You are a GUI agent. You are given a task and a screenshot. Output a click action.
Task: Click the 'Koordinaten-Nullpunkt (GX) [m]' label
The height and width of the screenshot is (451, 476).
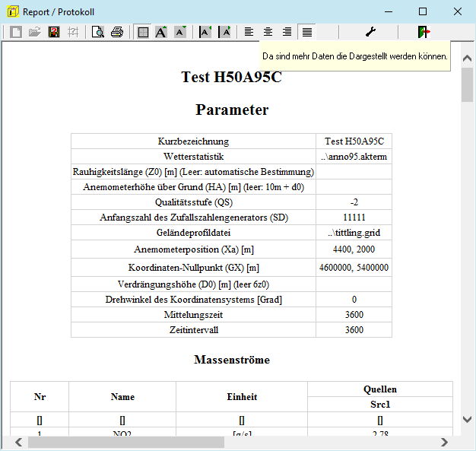click(x=193, y=268)
